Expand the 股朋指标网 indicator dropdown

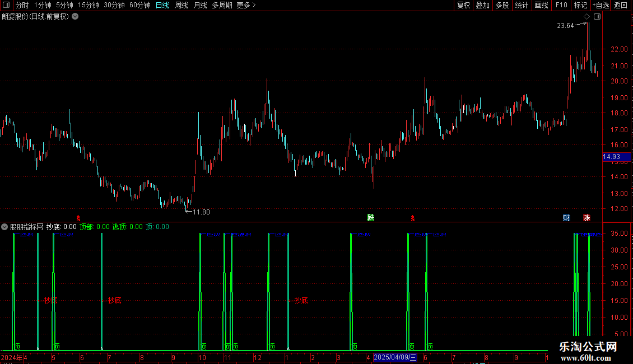(4, 227)
